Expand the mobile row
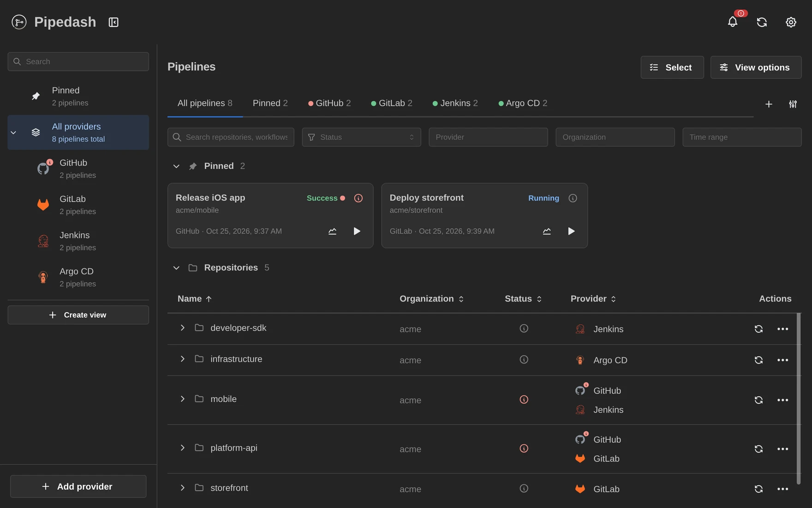The image size is (812, 508). (x=182, y=399)
